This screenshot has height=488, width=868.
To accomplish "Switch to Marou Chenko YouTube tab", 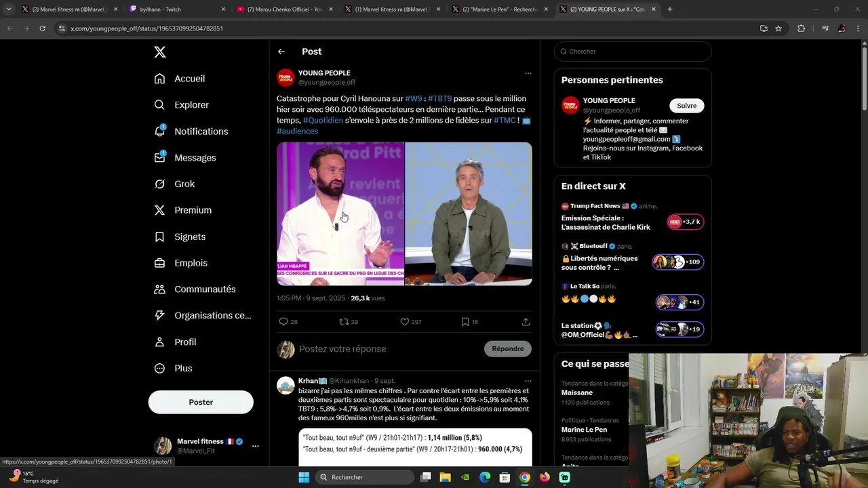I will [285, 9].
